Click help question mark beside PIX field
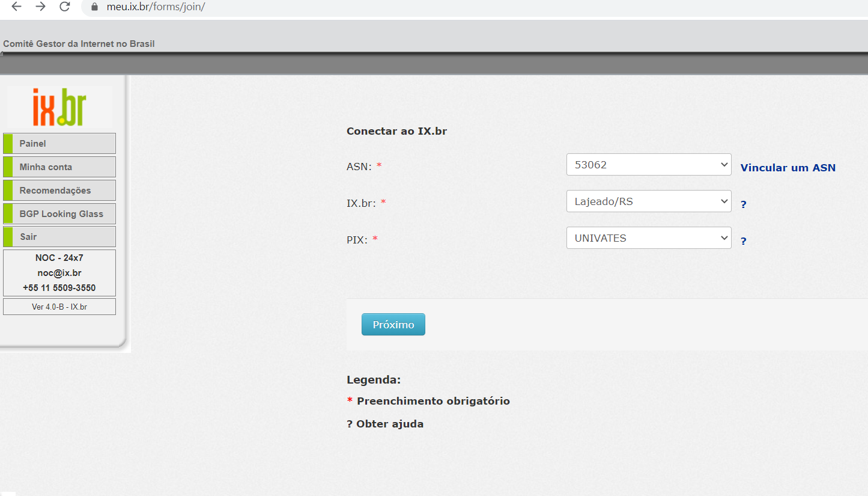This screenshot has width=868, height=496. point(744,241)
